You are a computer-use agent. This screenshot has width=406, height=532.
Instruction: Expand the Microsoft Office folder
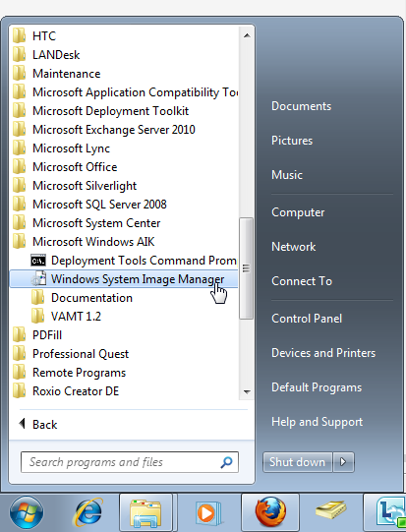124,166
